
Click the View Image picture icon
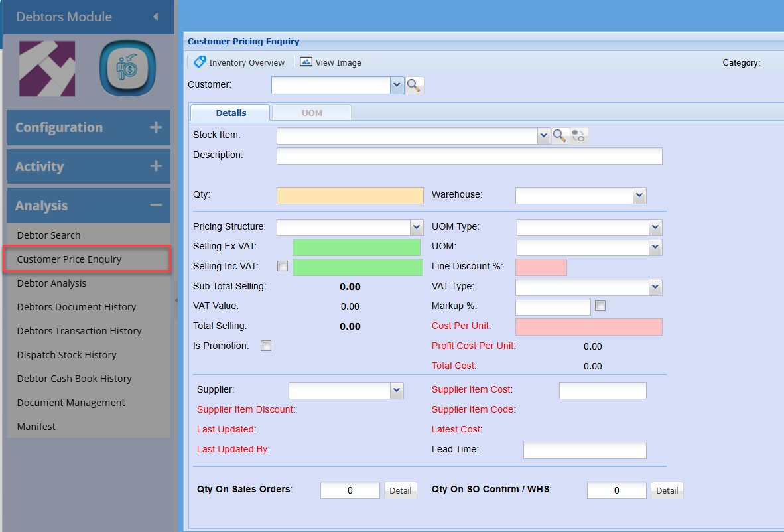pos(306,62)
